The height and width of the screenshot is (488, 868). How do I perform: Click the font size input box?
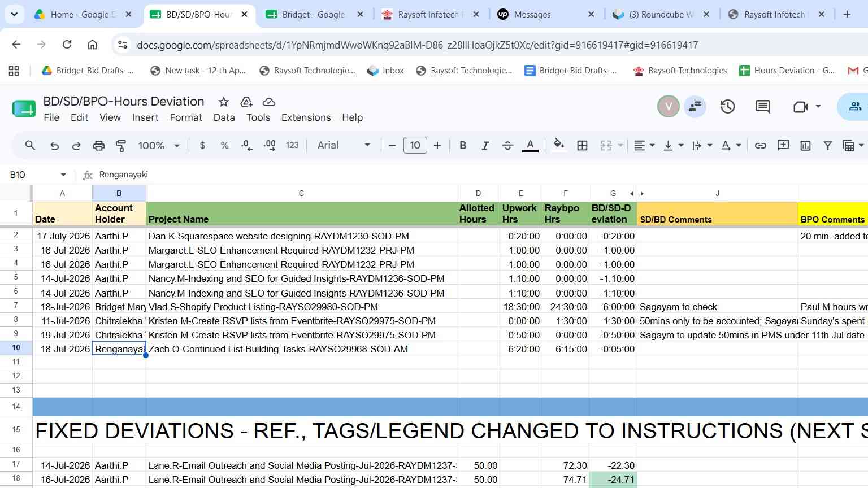point(415,145)
